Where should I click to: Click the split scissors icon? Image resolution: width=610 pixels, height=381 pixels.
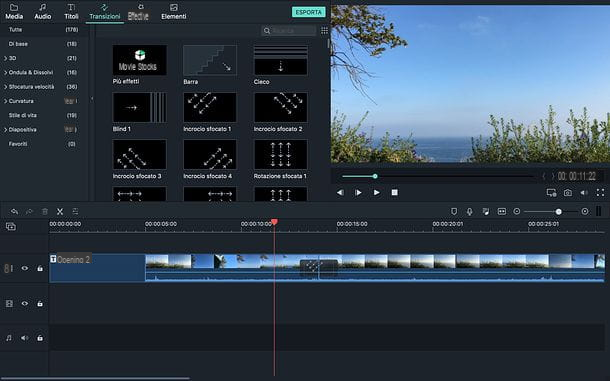(60, 211)
